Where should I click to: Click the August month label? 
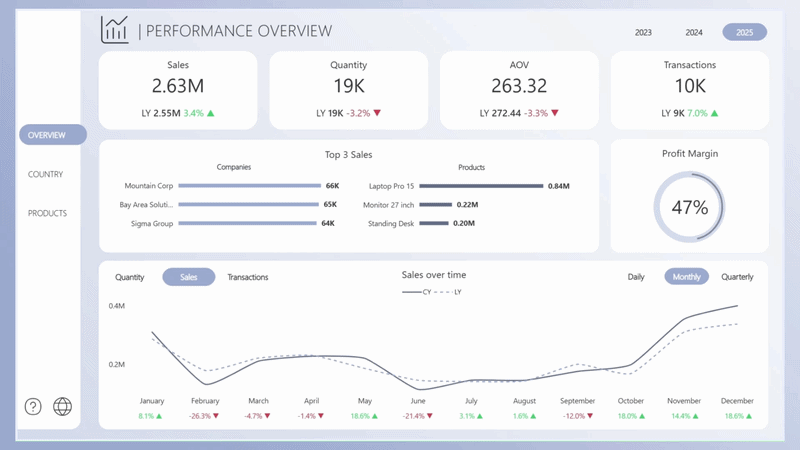click(524, 401)
